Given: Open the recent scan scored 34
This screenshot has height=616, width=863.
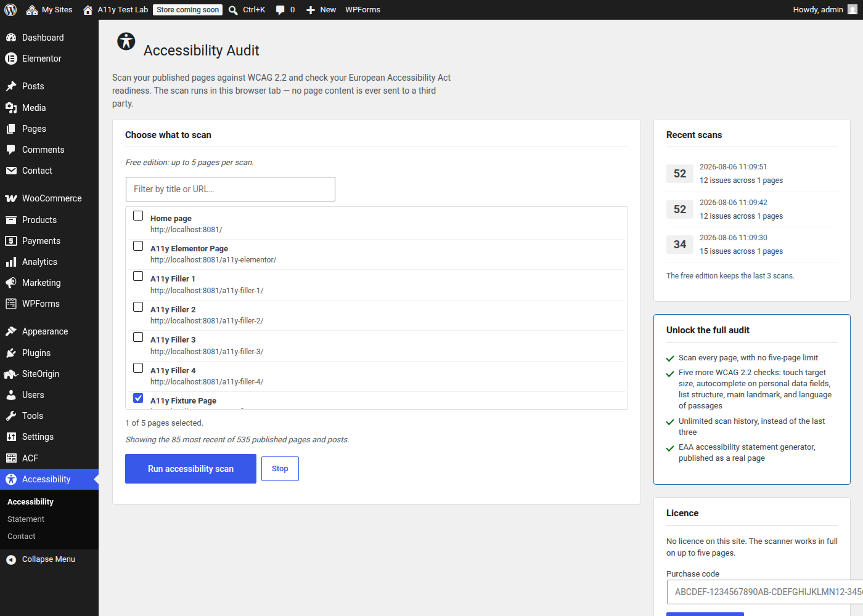Looking at the screenshot, I should coord(752,245).
